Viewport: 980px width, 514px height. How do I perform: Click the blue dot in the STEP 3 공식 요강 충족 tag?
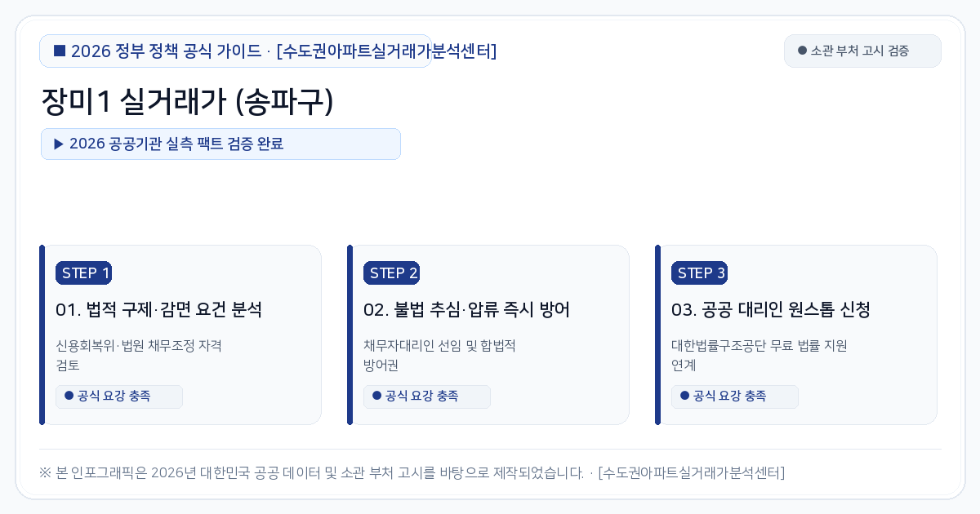pos(684,396)
